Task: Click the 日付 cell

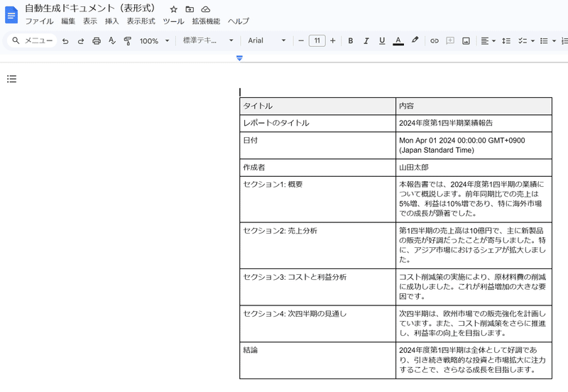Action: pyautogui.click(x=317, y=146)
